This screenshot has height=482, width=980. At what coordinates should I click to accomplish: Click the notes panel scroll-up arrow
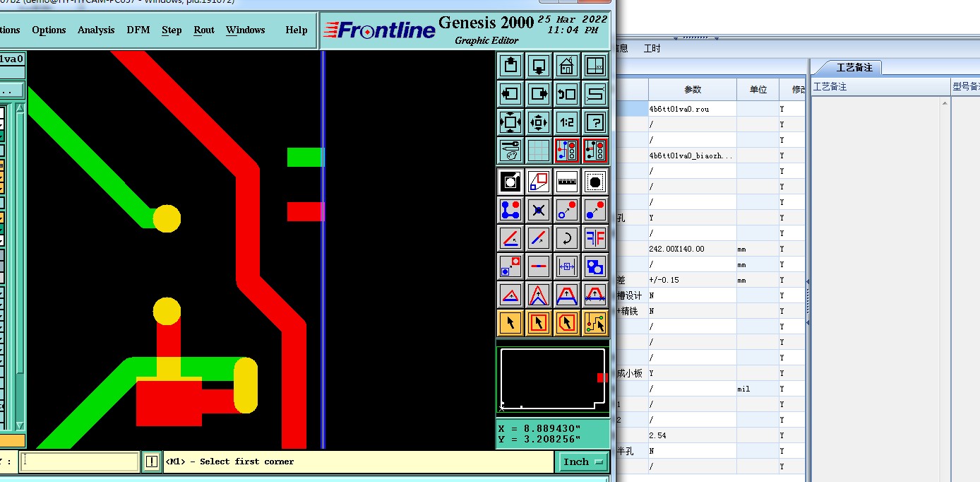pos(945,104)
